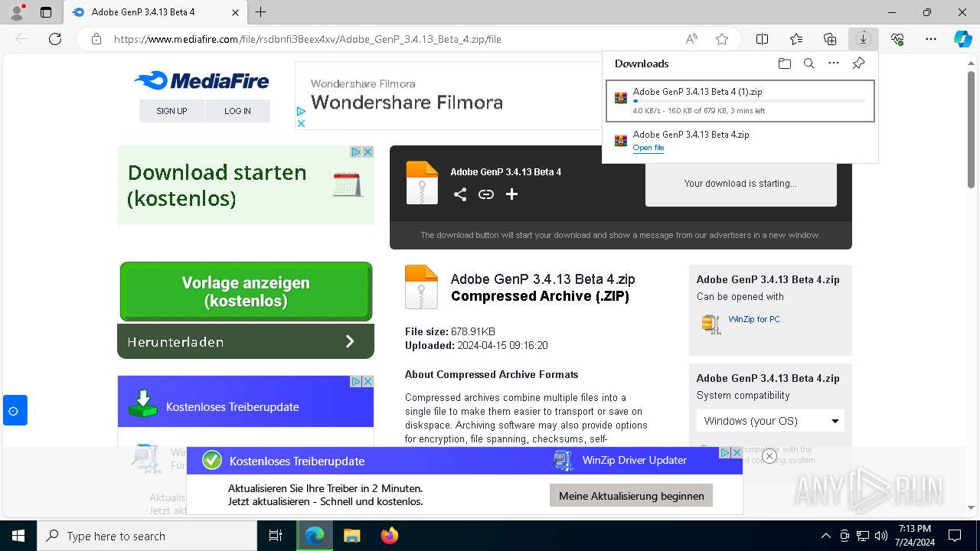Open File Explorer from taskbar
Screen dimensions: 980x551
(x=351, y=536)
